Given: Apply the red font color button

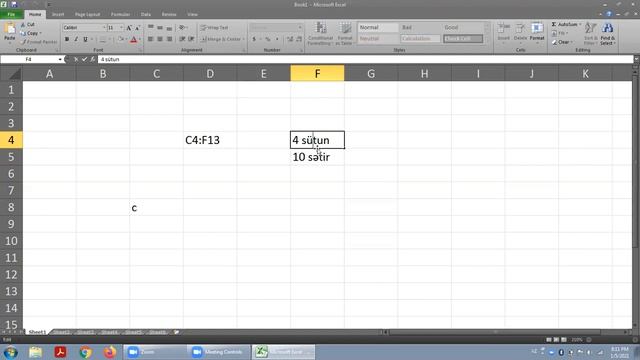Looking at the screenshot, I should point(133,40).
